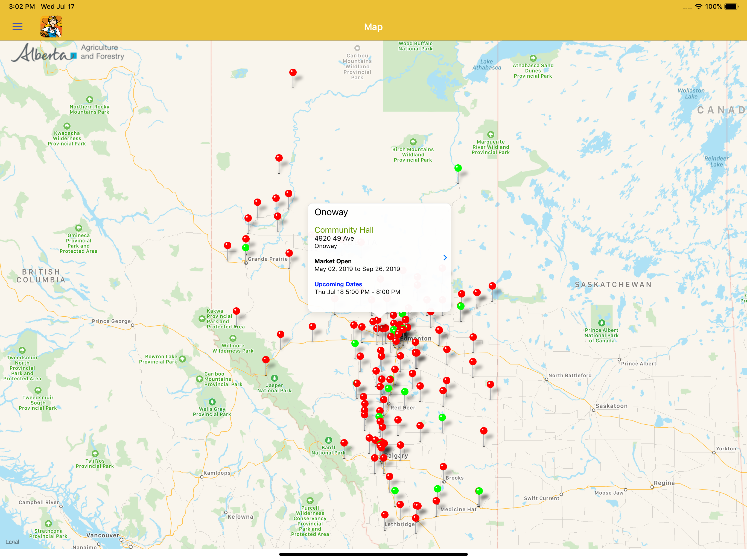Tap the Northern Rocky Mountains Park marker
Image resolution: width=747 pixels, height=560 pixels.
point(89,100)
